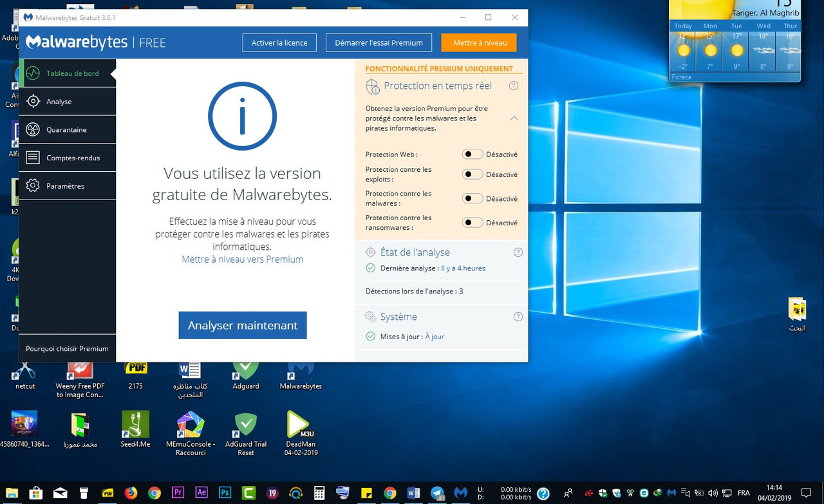Open help icon beside Système
The width and height of the screenshot is (824, 504).
coord(518,317)
